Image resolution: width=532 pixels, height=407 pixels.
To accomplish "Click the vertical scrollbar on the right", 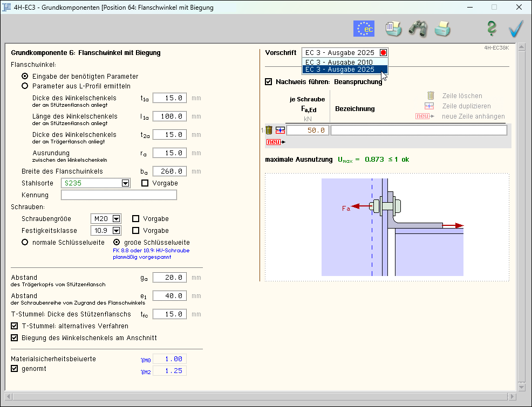I will (521, 216).
